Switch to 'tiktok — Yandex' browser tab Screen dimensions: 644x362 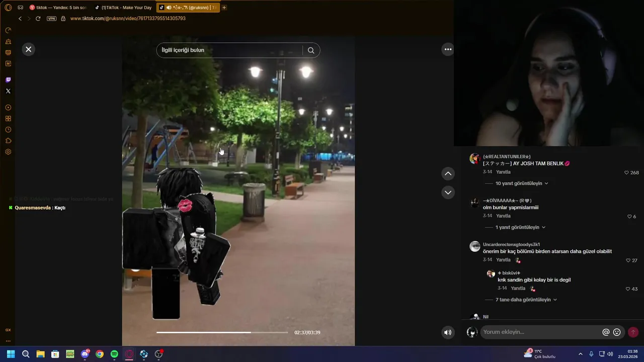pyautogui.click(x=58, y=8)
